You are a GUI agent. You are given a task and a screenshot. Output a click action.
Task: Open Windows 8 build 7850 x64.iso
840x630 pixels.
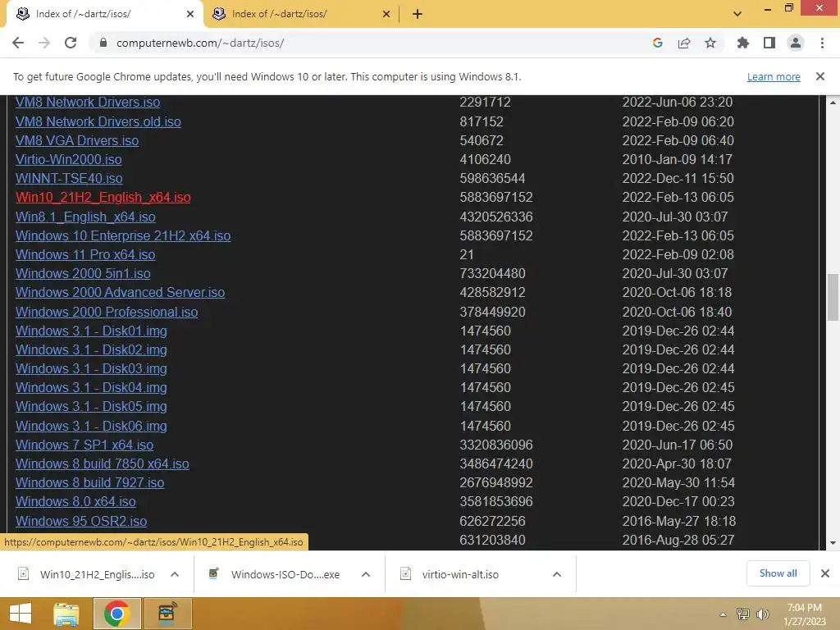[x=103, y=463]
